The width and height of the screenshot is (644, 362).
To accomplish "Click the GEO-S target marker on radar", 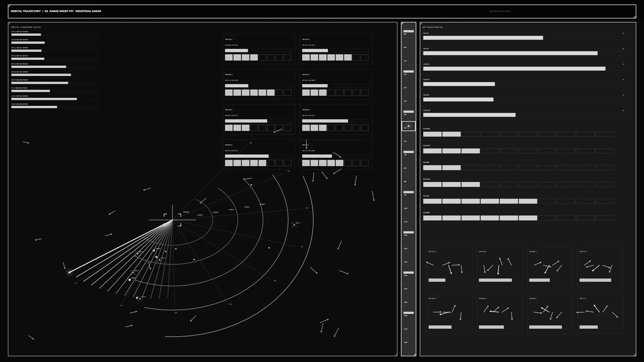I will [x=133, y=273].
